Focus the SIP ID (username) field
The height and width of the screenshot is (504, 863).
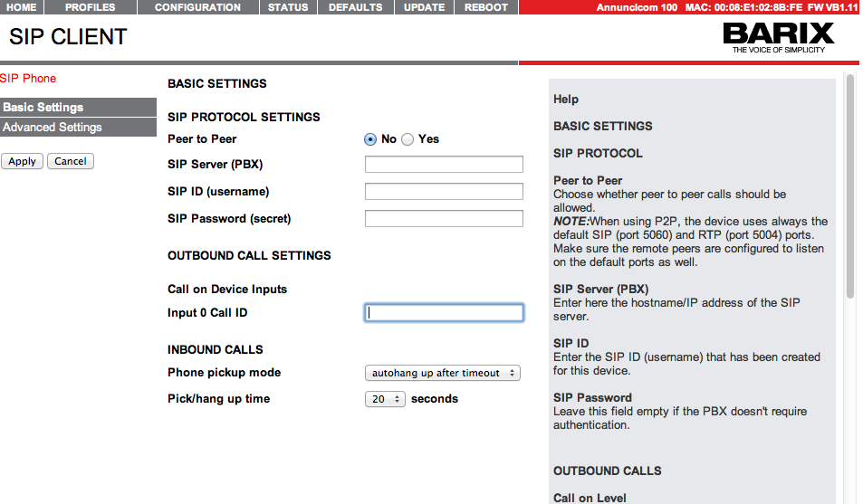point(444,192)
